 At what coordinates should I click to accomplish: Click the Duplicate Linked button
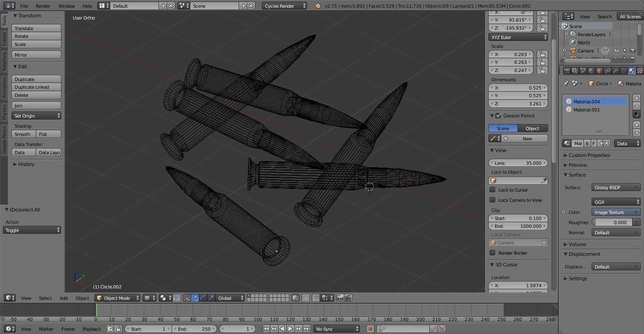click(x=36, y=87)
